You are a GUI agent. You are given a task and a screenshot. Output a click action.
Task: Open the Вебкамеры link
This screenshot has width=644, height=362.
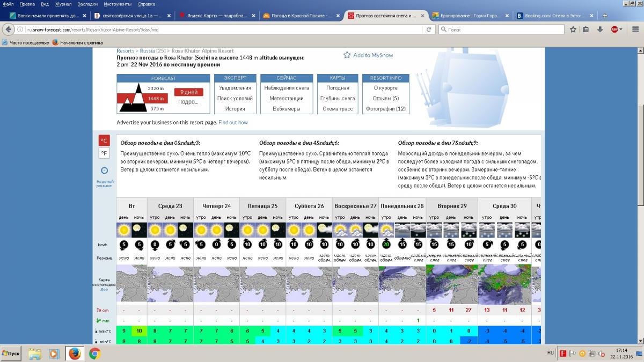287,109
